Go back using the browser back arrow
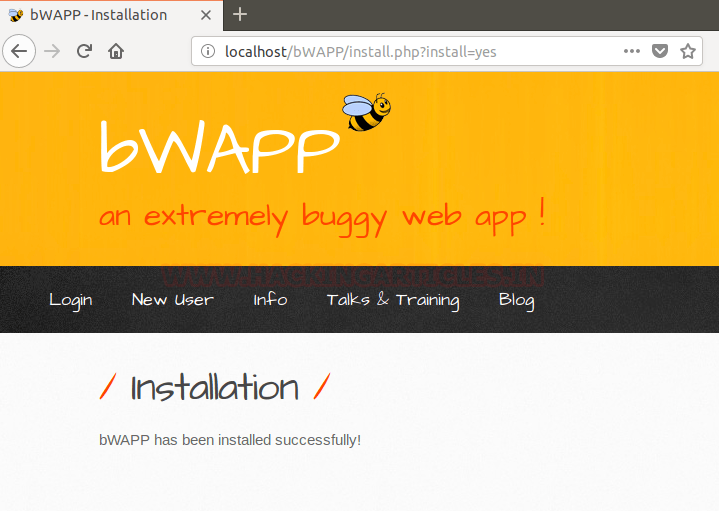 click(x=20, y=51)
